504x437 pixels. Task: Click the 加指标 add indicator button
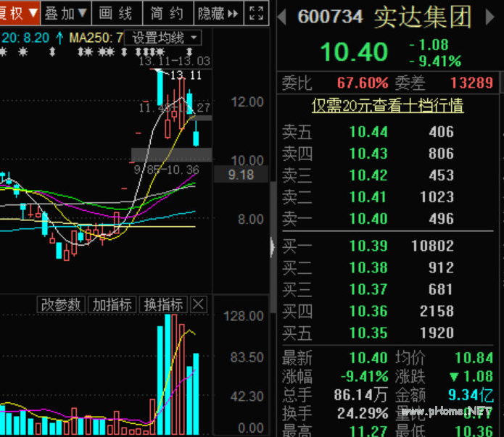(x=112, y=304)
